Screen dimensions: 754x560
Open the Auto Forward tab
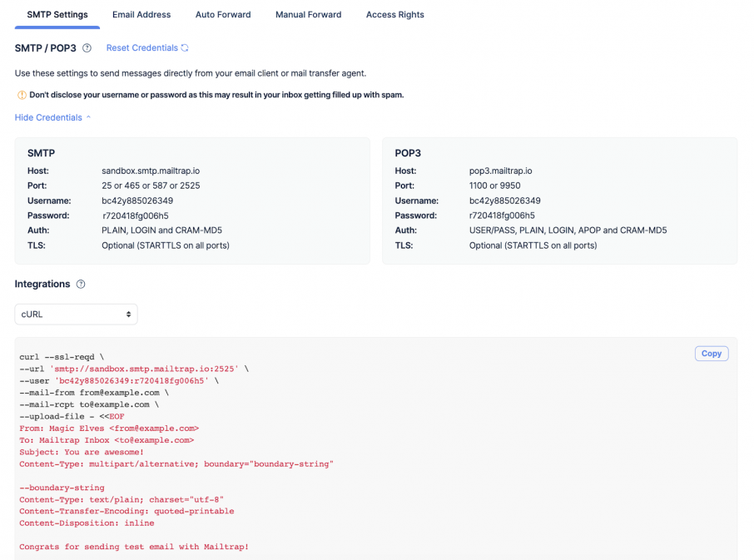[222, 14]
